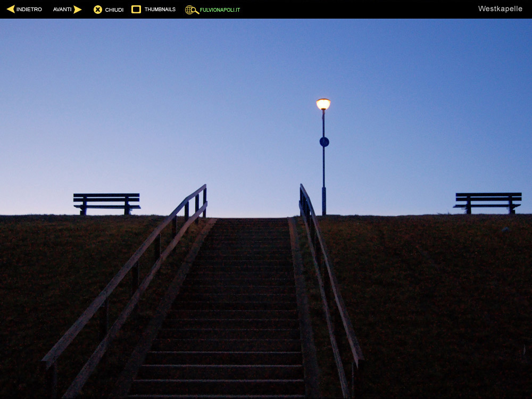Viewport: 532px width, 399px height.
Task: Click the Westkapelle photo title
Action: coord(500,9)
